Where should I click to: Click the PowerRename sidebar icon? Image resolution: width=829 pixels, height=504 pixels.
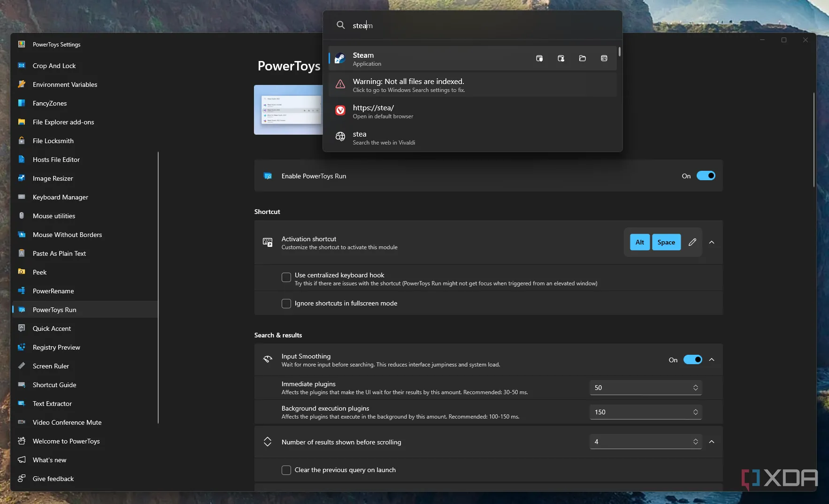coord(22,291)
